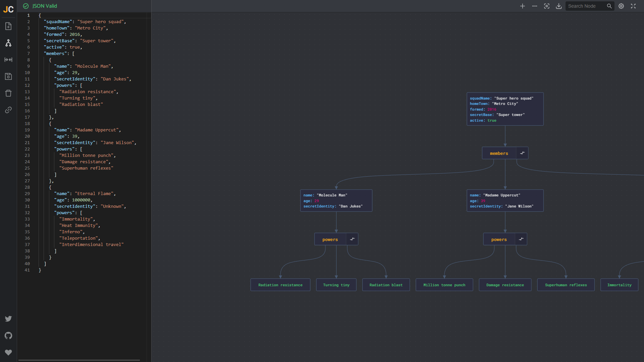Open Twitter link in sidebar

pos(8,319)
